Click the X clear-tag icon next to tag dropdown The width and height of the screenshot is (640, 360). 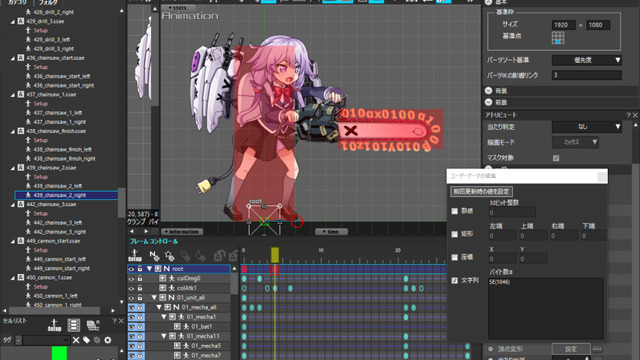(76, 340)
